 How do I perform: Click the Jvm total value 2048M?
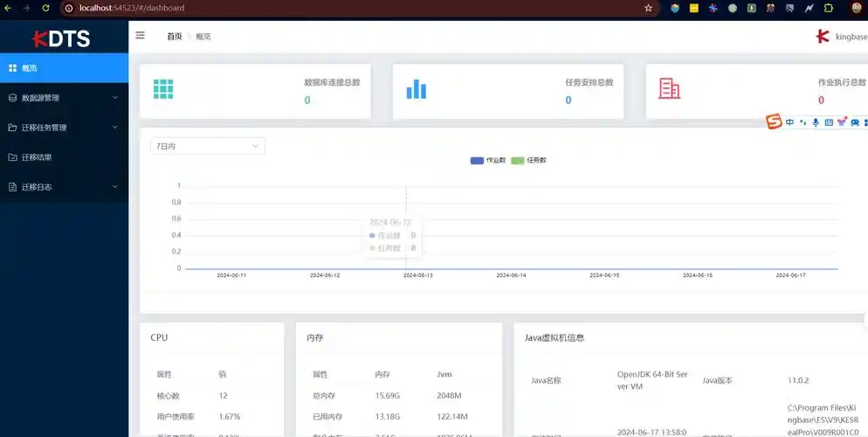pyautogui.click(x=449, y=396)
